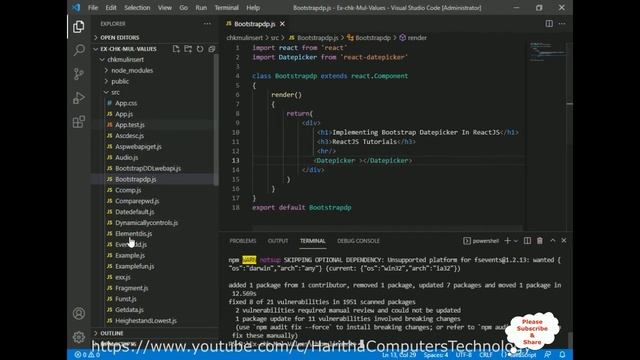The image size is (640, 360).
Task: Open the Edit menu
Action: pyautogui.click(x=111, y=8)
